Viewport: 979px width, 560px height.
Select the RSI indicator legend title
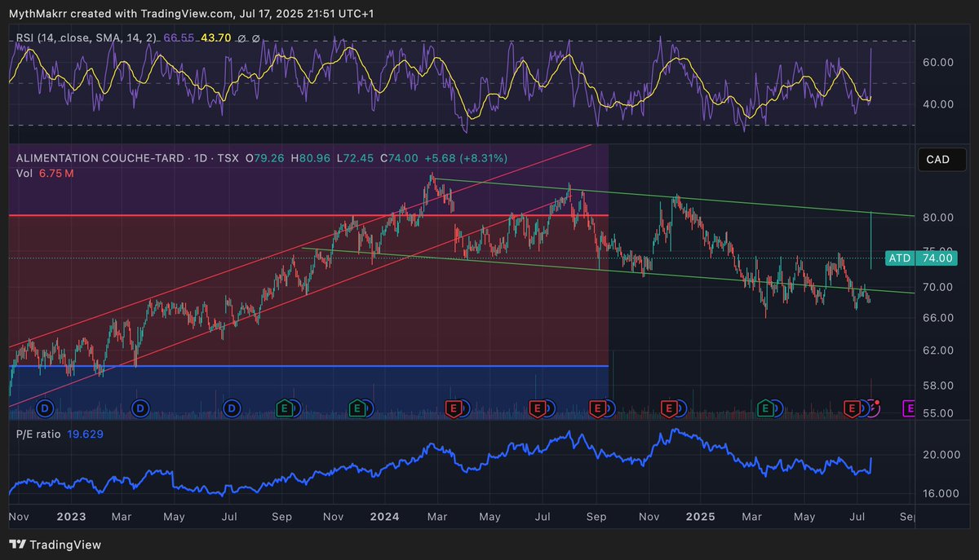point(87,38)
